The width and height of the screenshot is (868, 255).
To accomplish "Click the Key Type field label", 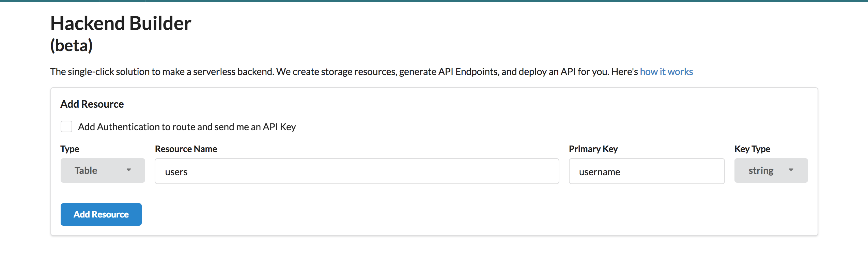I will click(752, 149).
